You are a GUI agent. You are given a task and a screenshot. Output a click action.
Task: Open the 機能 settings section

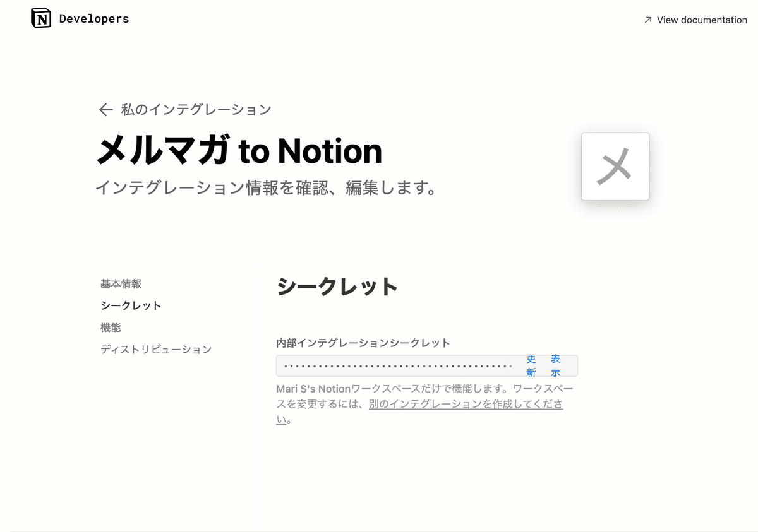coord(111,328)
